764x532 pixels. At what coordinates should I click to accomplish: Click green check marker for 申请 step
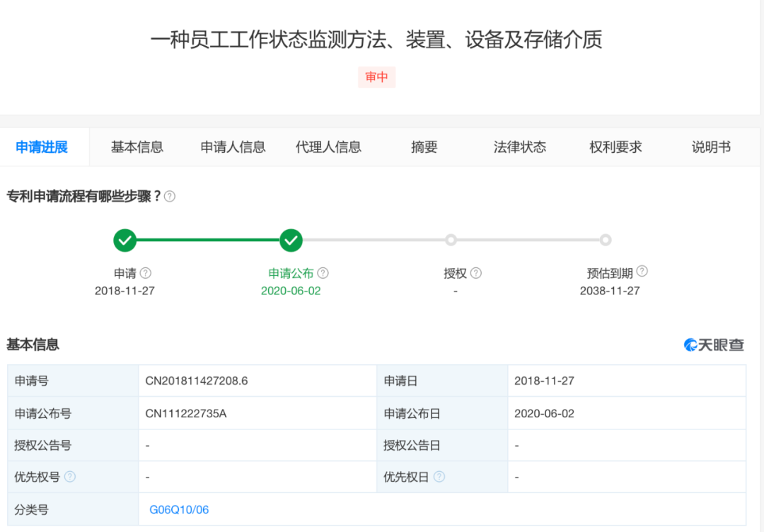click(125, 241)
